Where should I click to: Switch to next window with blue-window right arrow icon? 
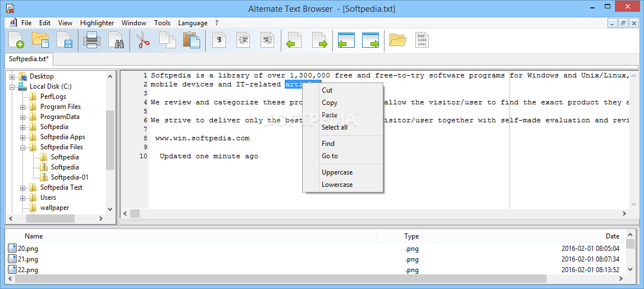[370, 40]
